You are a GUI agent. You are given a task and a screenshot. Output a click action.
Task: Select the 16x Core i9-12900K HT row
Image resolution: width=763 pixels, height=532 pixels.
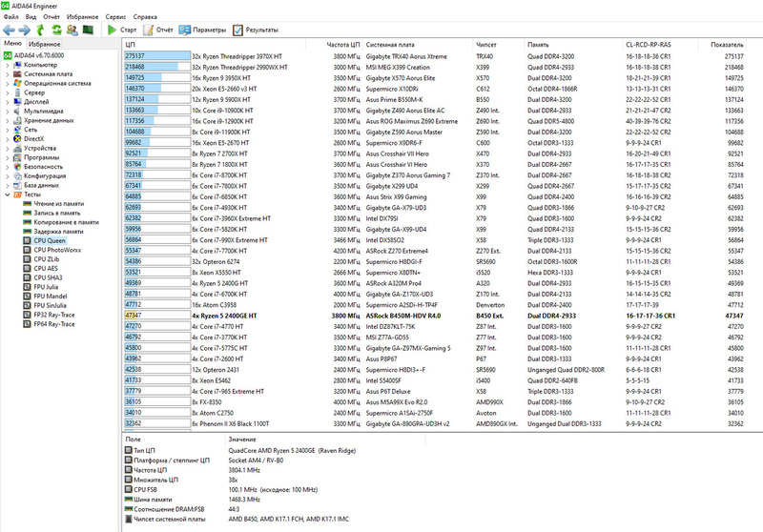tap(435, 121)
